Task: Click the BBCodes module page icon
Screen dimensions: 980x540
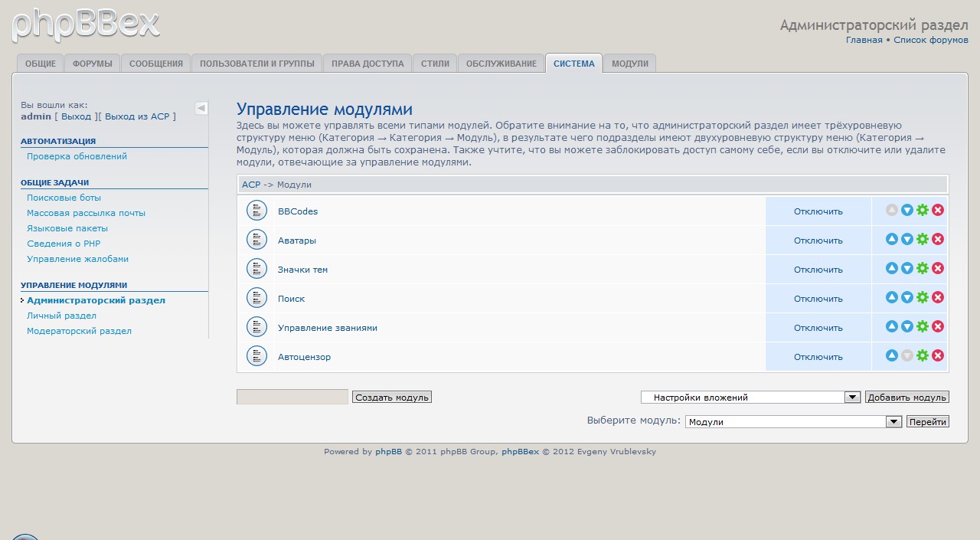Action: [256, 210]
